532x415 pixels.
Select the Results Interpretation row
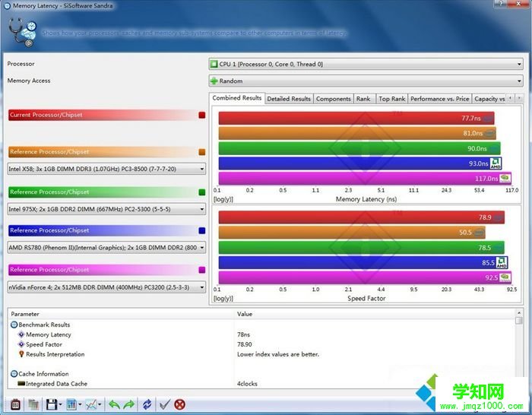[261, 354]
